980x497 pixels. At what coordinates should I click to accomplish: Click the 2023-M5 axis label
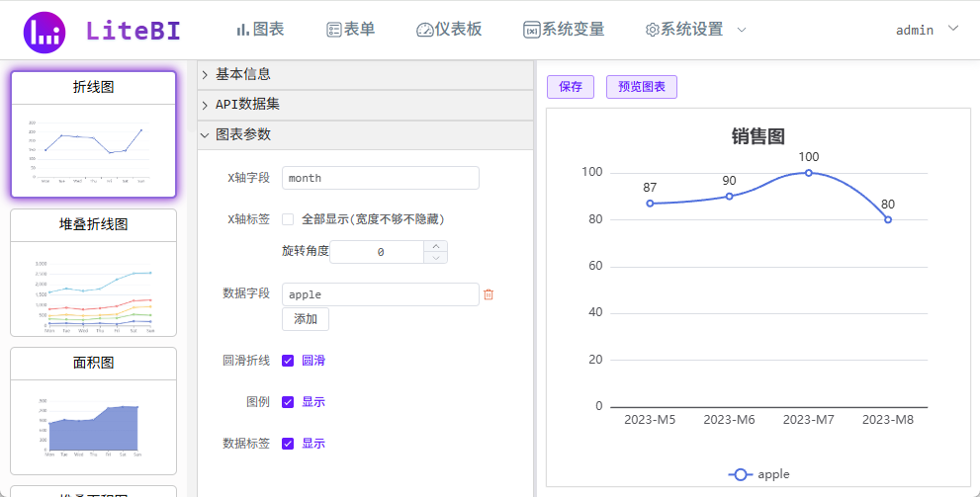(650, 420)
